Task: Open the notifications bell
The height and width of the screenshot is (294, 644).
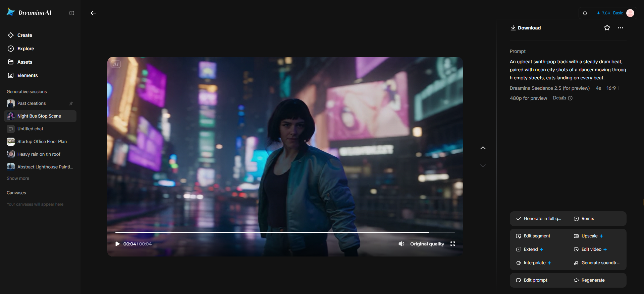Action: pyautogui.click(x=585, y=13)
